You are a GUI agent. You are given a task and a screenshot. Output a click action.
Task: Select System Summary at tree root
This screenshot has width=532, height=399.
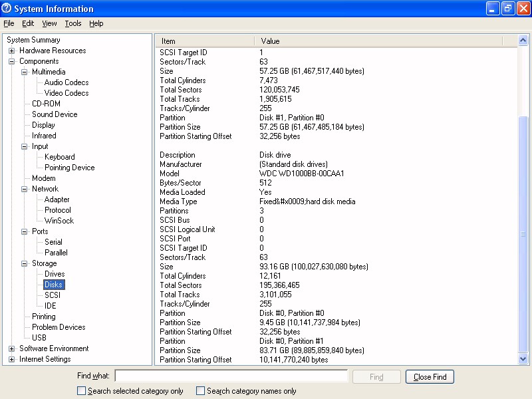(33, 40)
